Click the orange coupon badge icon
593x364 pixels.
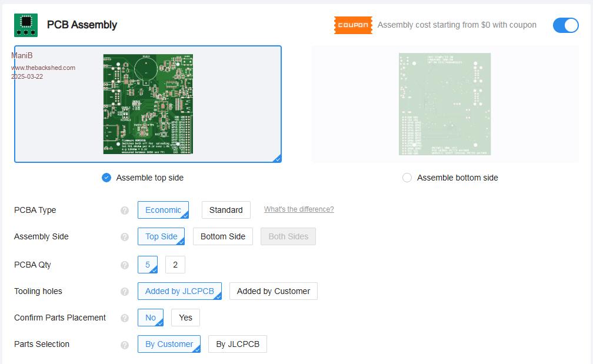353,25
